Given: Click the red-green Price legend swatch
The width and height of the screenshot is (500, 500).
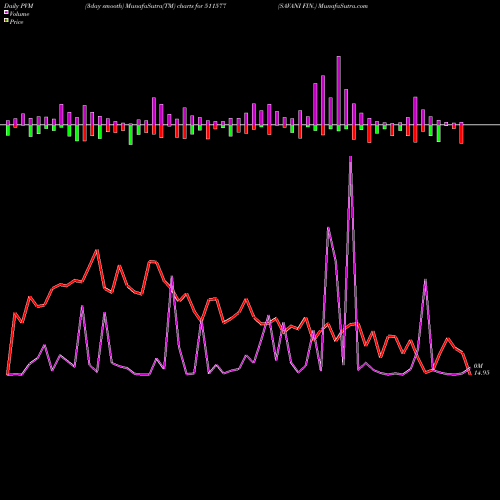Looking at the screenshot, I should tap(6, 21).
